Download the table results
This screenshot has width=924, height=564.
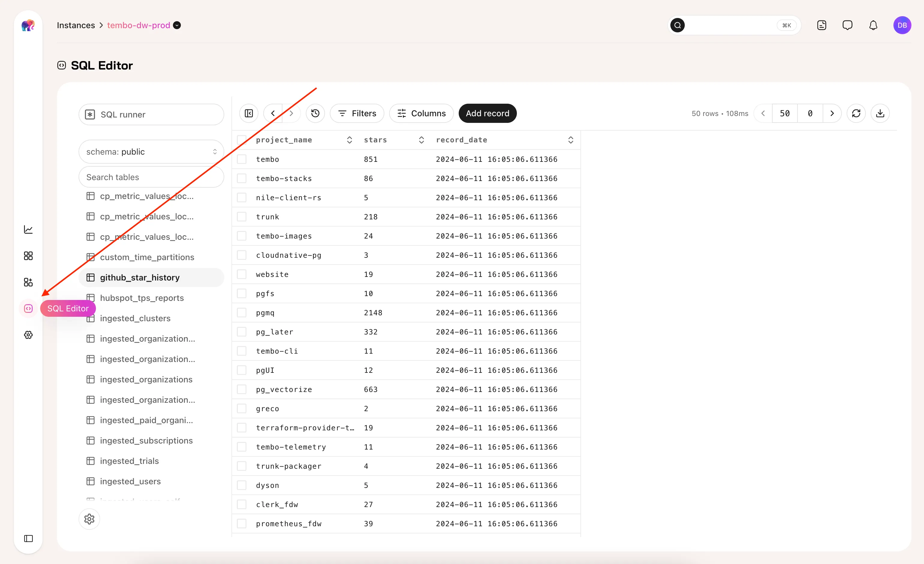coord(880,113)
